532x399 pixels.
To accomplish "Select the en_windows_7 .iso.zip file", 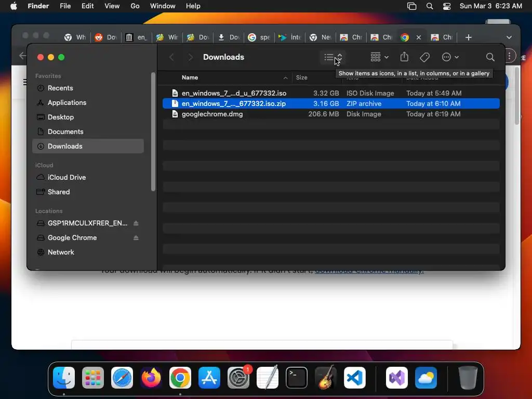I will (x=331, y=104).
